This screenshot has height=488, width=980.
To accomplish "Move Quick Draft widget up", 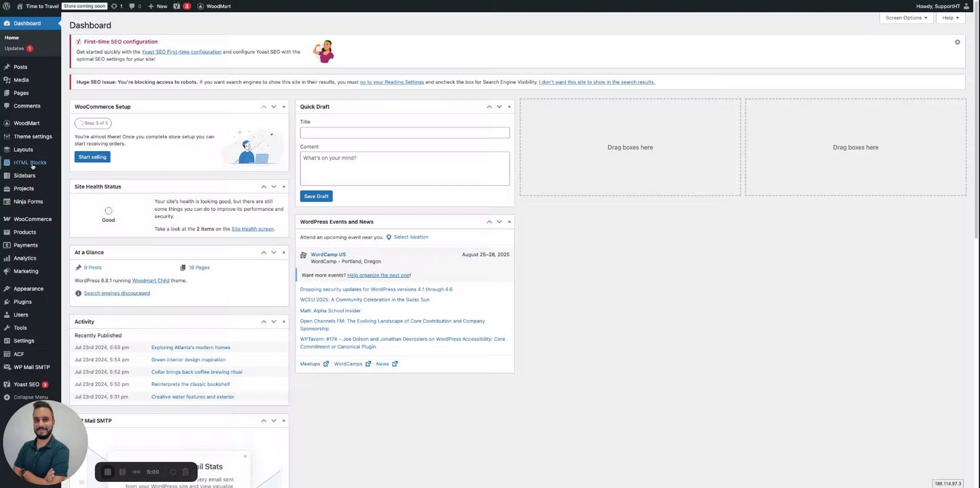I will [x=489, y=106].
